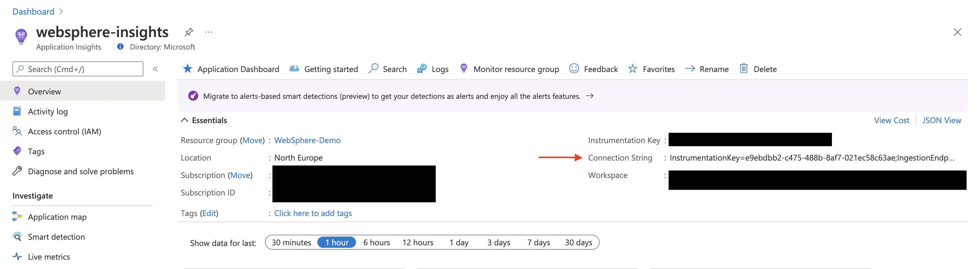Viewport: 980px width, 269px height.
Task: Open View Cost link
Action: [x=892, y=120]
